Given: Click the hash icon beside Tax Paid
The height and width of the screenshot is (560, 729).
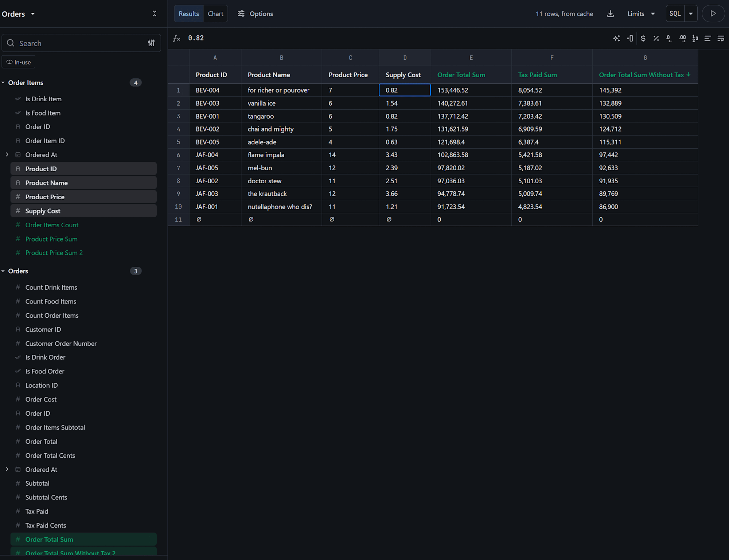Looking at the screenshot, I should (18, 511).
